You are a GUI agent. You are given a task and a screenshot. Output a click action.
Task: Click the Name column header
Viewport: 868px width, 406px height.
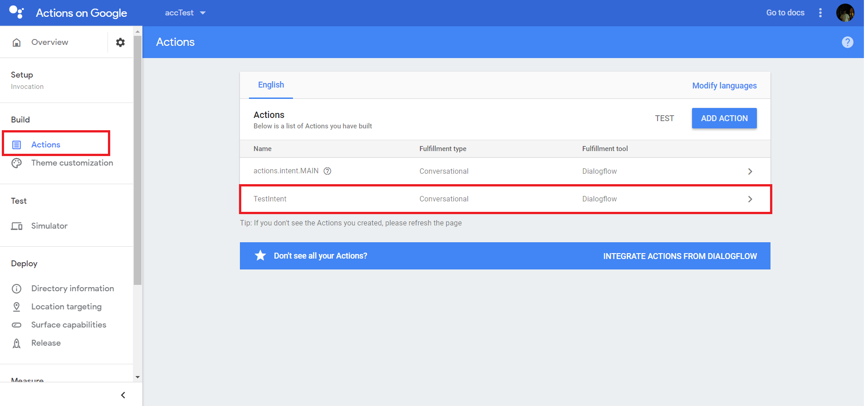(263, 149)
